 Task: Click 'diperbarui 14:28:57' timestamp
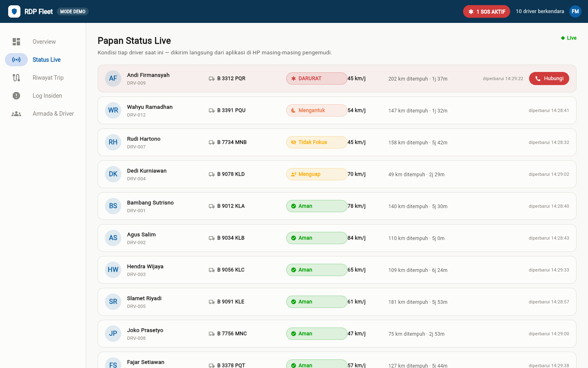click(x=549, y=302)
